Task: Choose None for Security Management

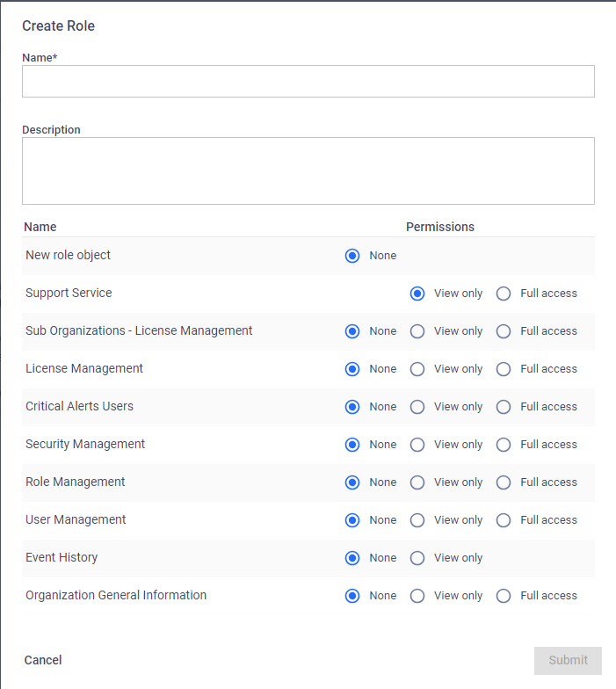Action: (x=351, y=445)
